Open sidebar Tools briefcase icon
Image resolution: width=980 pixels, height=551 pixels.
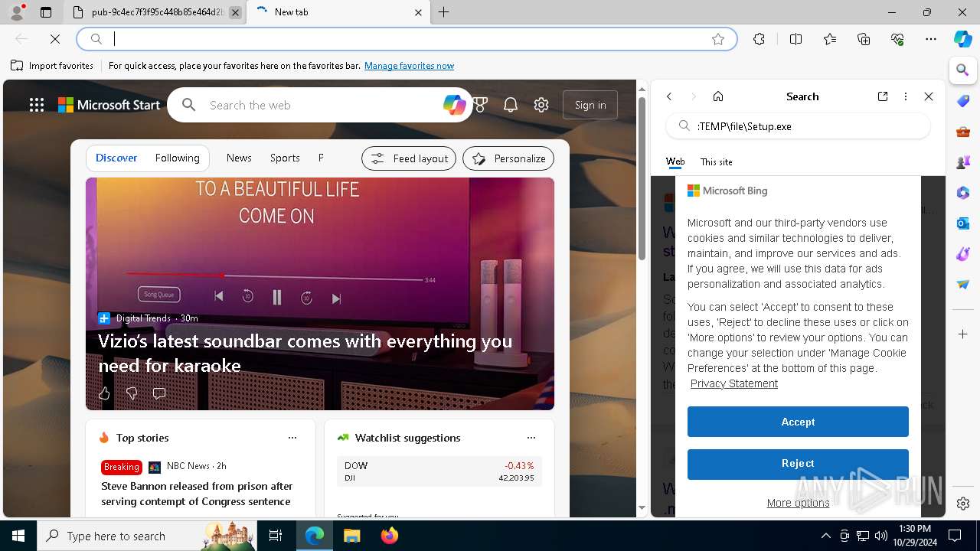tap(963, 132)
